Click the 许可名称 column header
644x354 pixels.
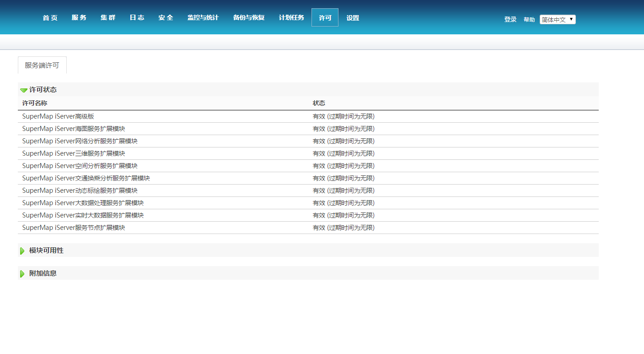coord(35,103)
